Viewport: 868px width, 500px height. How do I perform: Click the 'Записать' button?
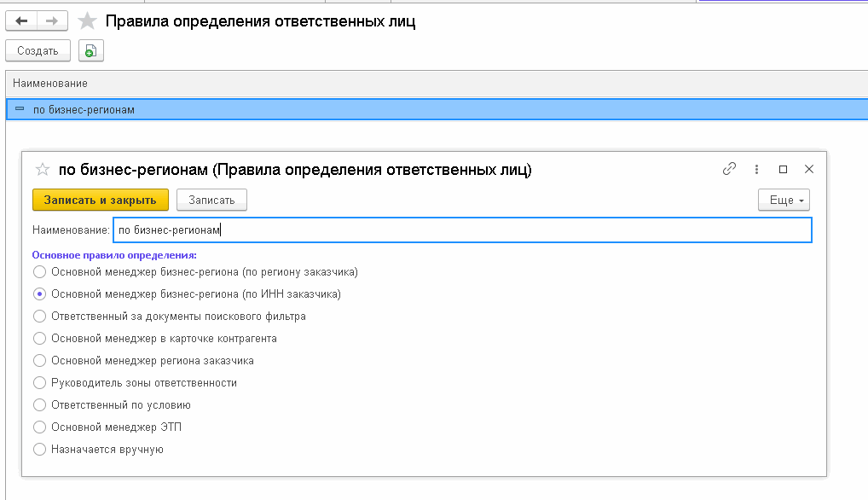pos(211,200)
